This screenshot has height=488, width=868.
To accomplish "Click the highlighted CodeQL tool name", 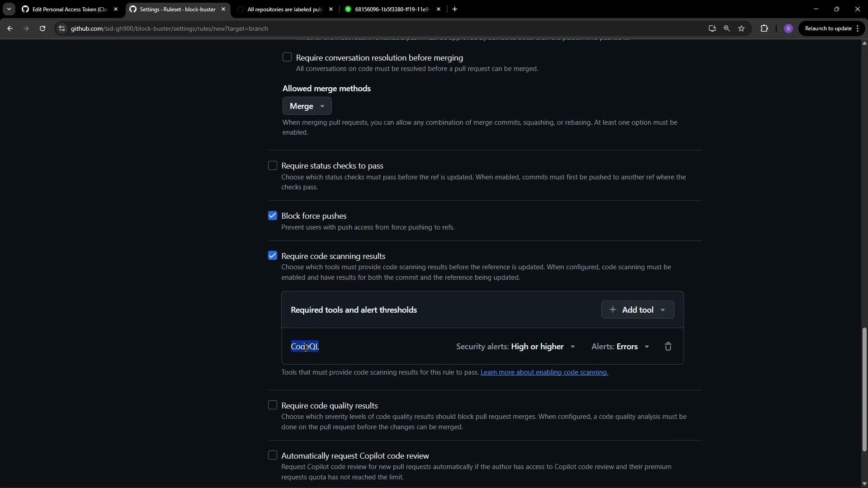I will (305, 347).
